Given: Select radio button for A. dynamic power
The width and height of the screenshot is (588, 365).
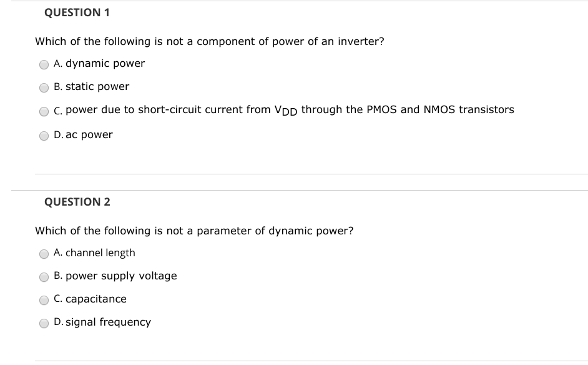Looking at the screenshot, I should 43,64.
